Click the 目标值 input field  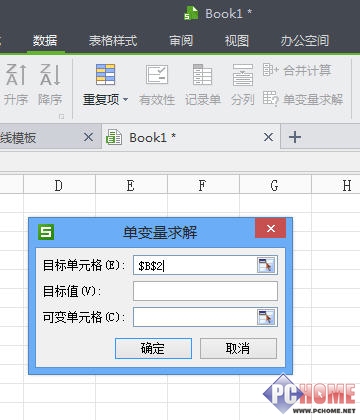pyautogui.click(x=205, y=291)
